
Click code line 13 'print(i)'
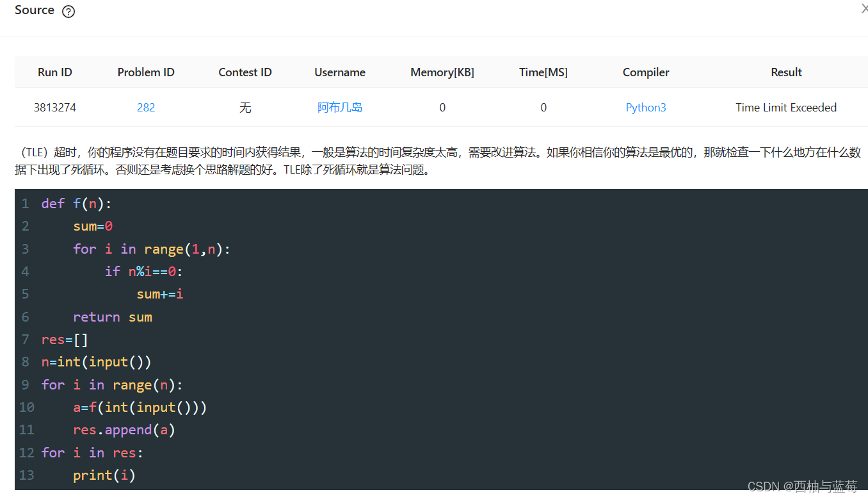[x=104, y=475]
